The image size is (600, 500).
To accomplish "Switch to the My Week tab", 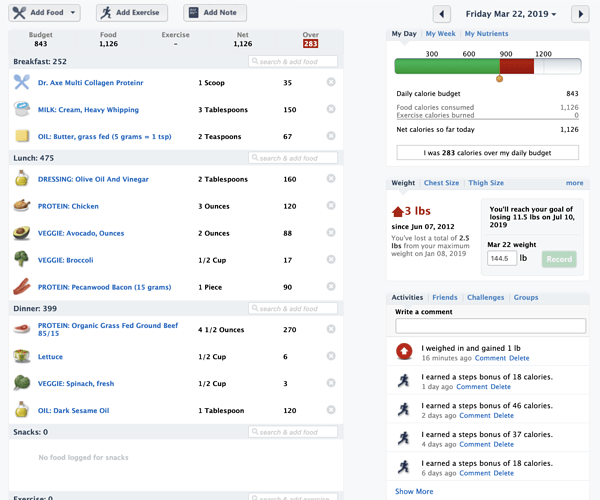I will pos(440,34).
